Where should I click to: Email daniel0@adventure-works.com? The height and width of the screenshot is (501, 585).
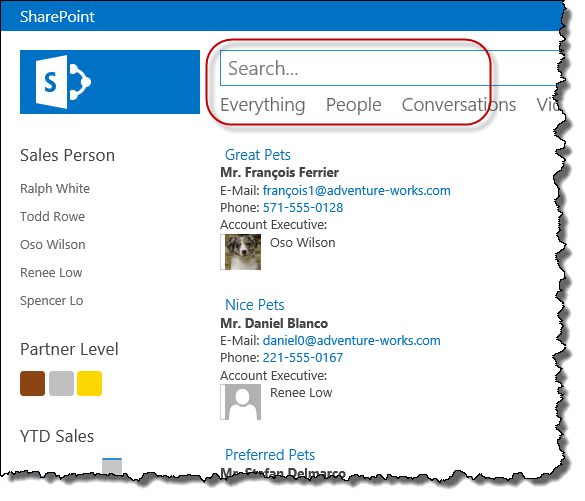351,340
